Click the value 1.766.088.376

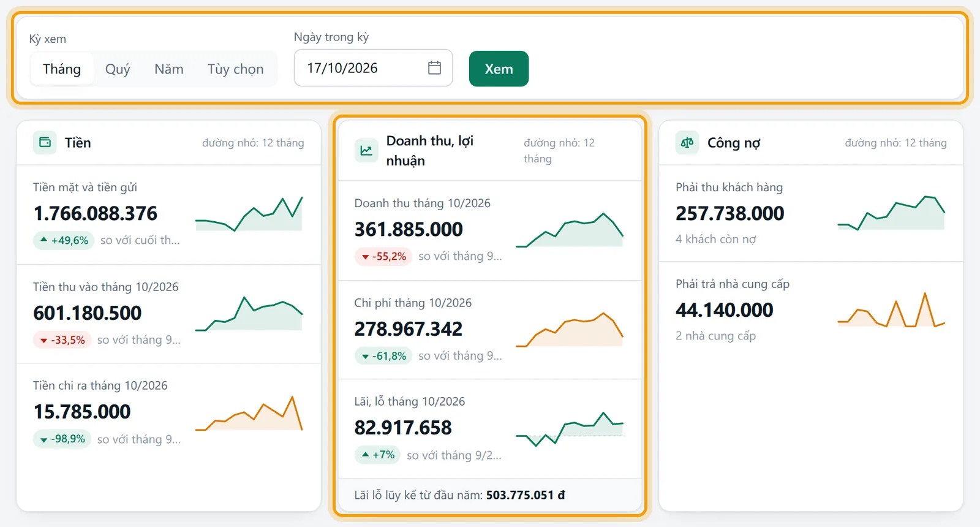click(x=96, y=213)
